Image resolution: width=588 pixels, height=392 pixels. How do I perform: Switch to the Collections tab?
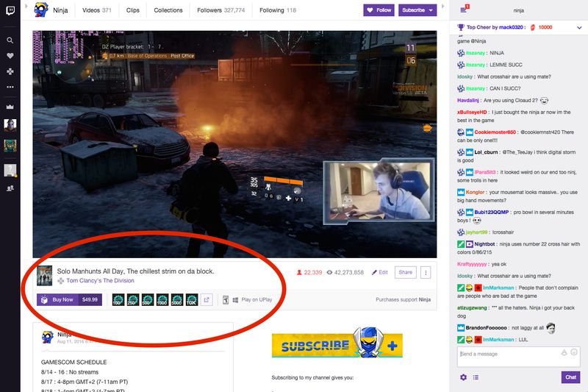(x=168, y=10)
